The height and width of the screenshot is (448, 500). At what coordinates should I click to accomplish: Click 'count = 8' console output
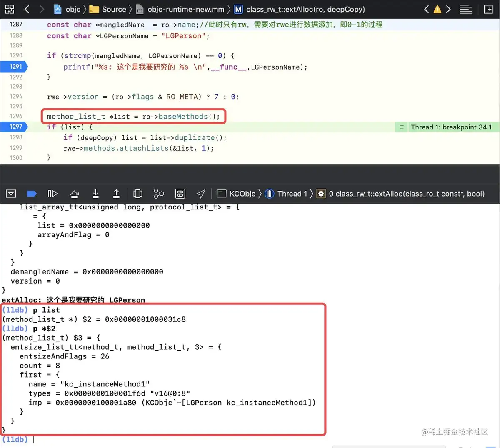point(40,366)
